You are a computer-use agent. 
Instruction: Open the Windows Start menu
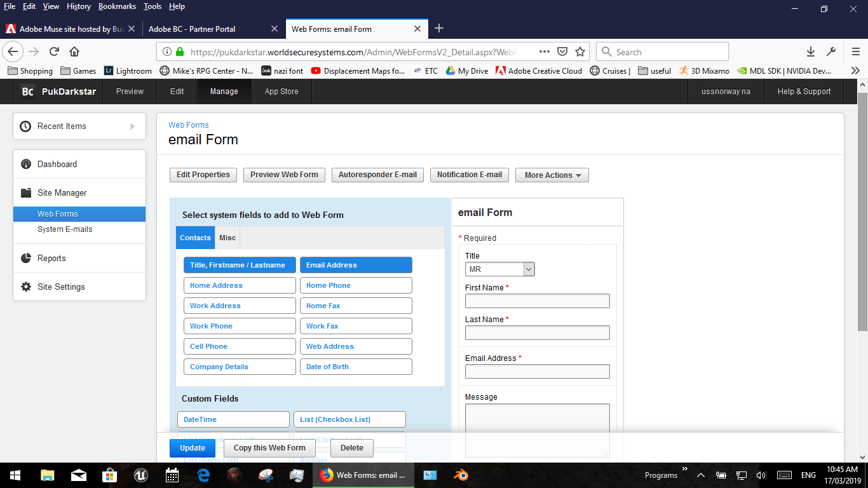[x=15, y=475]
